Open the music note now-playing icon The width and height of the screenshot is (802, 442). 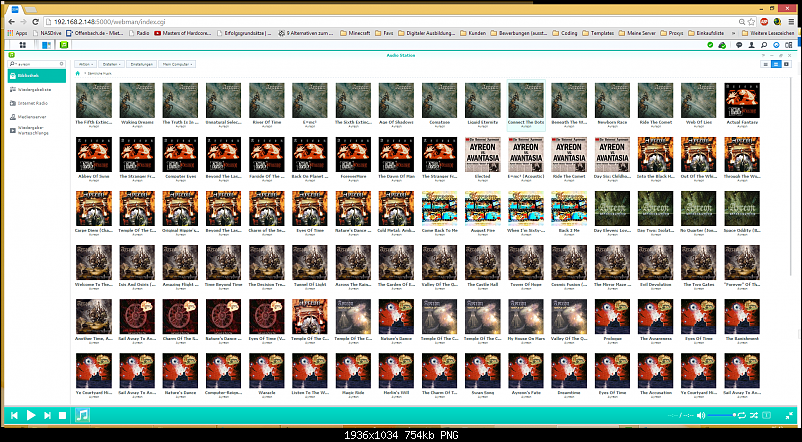(x=82, y=415)
